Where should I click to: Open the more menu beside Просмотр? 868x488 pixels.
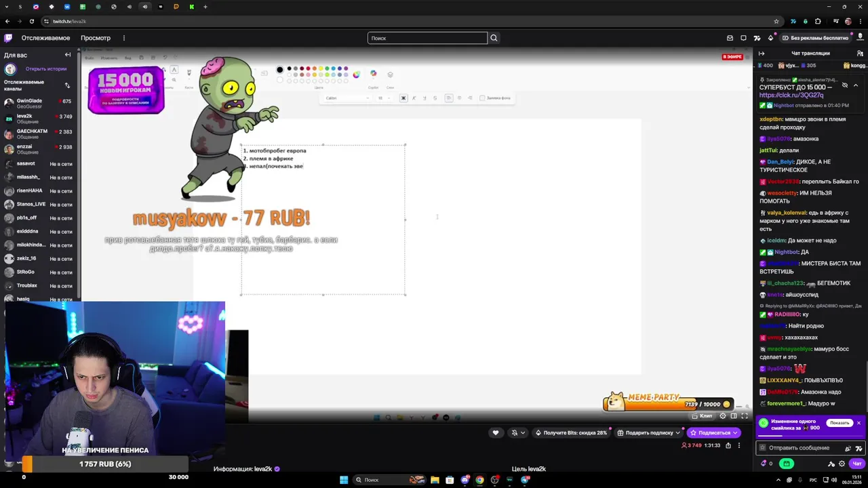pyautogui.click(x=124, y=38)
